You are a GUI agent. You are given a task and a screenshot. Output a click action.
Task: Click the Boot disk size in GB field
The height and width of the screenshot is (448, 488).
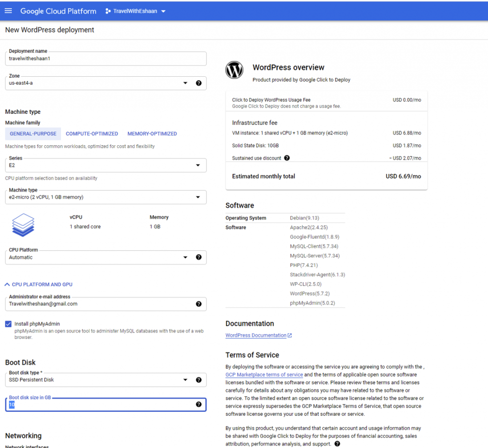[106, 405]
